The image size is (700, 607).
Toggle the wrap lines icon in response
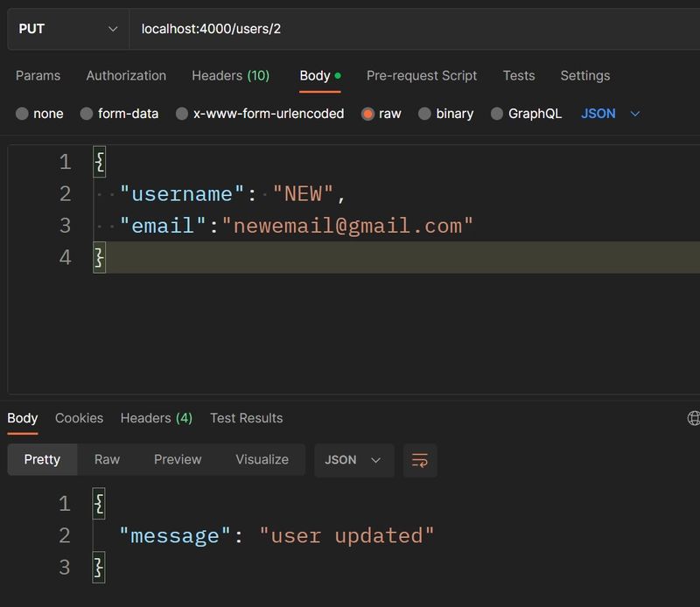(x=420, y=460)
